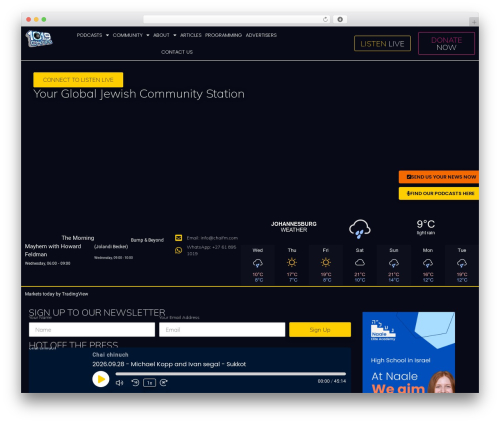500x423 pixels.
Task: Click Send Us Your News Now button
Action: pos(439,177)
